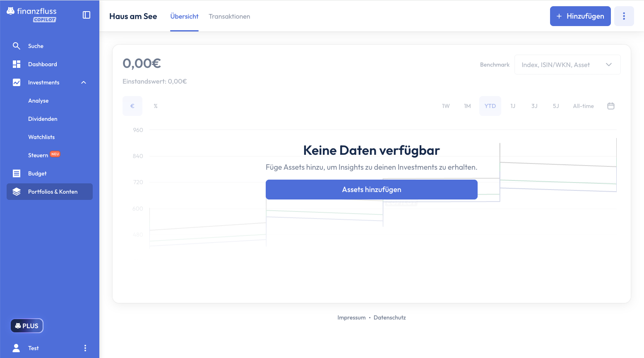
Task: Switch chart to percent display
Action: (156, 106)
